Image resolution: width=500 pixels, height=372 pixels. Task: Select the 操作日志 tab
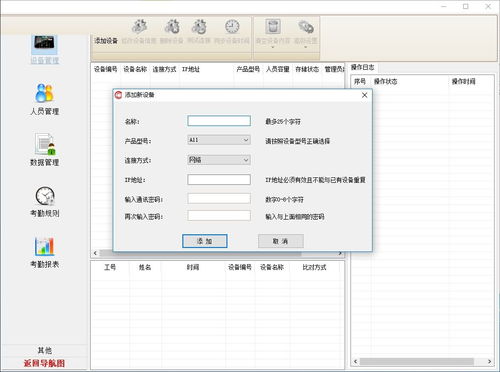(363, 67)
